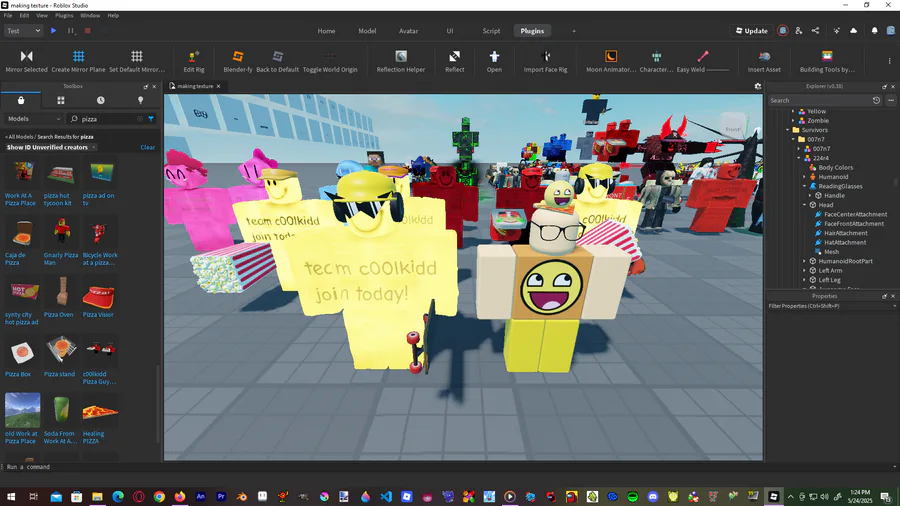Click Back to Default plugin button

click(277, 61)
